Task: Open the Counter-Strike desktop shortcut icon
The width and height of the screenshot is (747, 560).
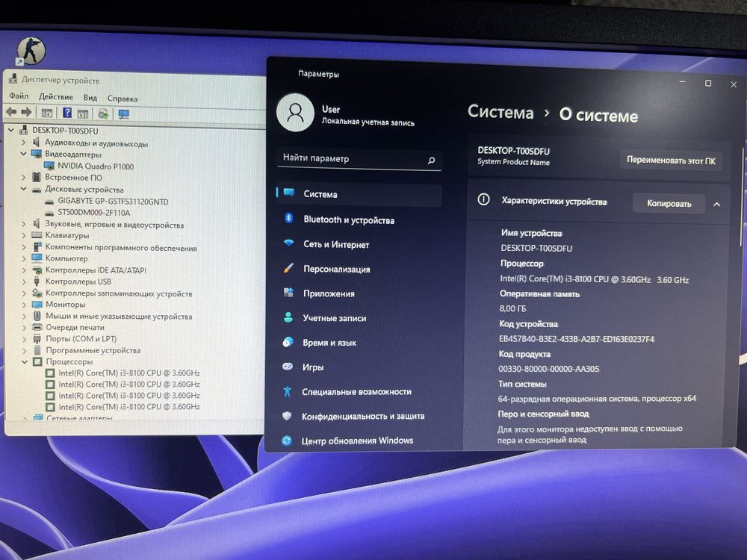Action: (x=31, y=51)
